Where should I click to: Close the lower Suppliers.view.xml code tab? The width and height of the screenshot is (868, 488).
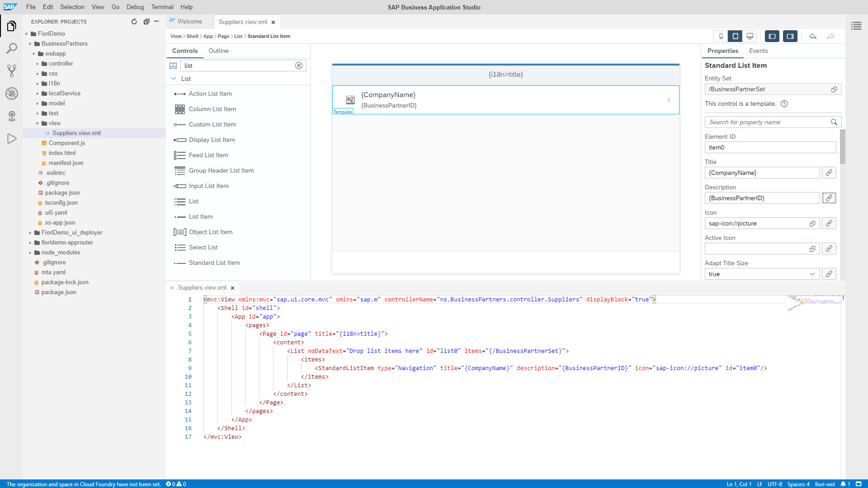pyautogui.click(x=232, y=288)
